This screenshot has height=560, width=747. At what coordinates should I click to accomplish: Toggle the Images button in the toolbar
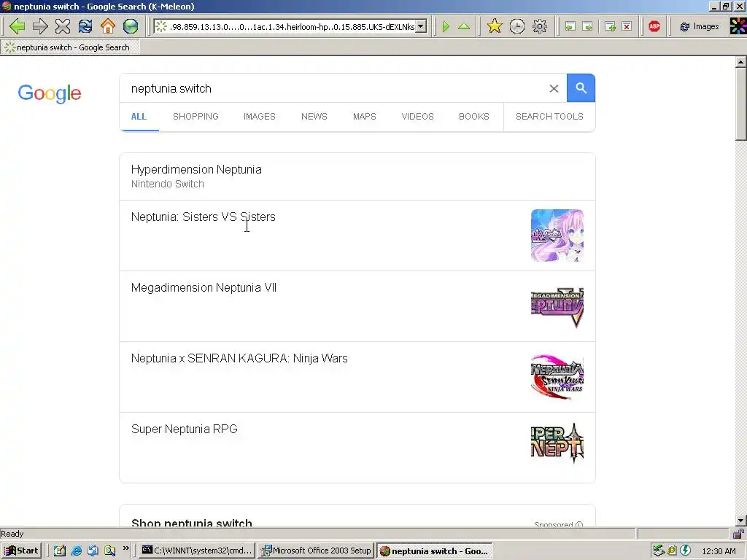coord(700,26)
